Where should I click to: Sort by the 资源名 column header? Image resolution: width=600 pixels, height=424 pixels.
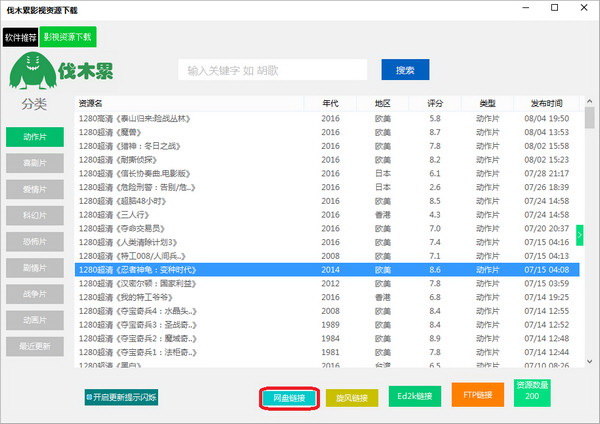pyautogui.click(x=189, y=103)
